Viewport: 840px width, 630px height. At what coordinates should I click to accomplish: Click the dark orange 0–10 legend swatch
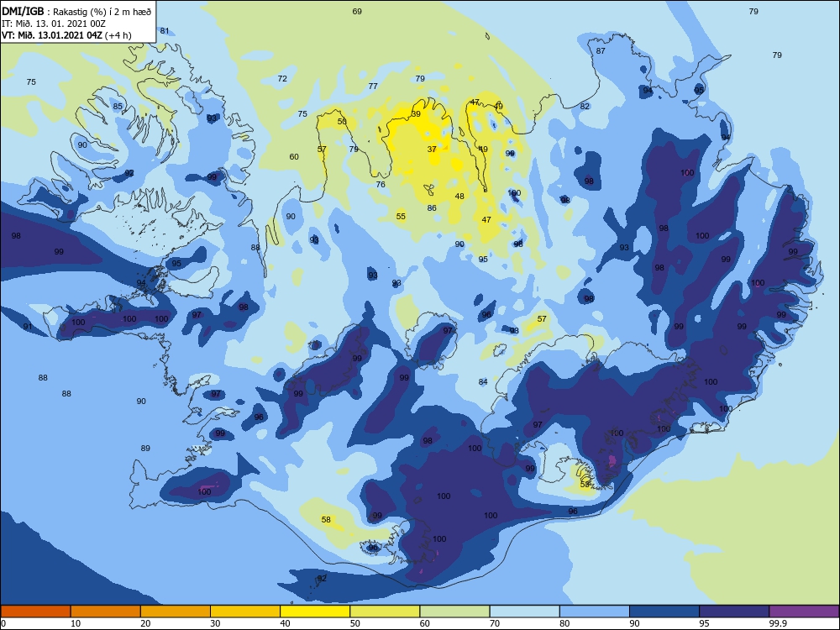(x=35, y=612)
